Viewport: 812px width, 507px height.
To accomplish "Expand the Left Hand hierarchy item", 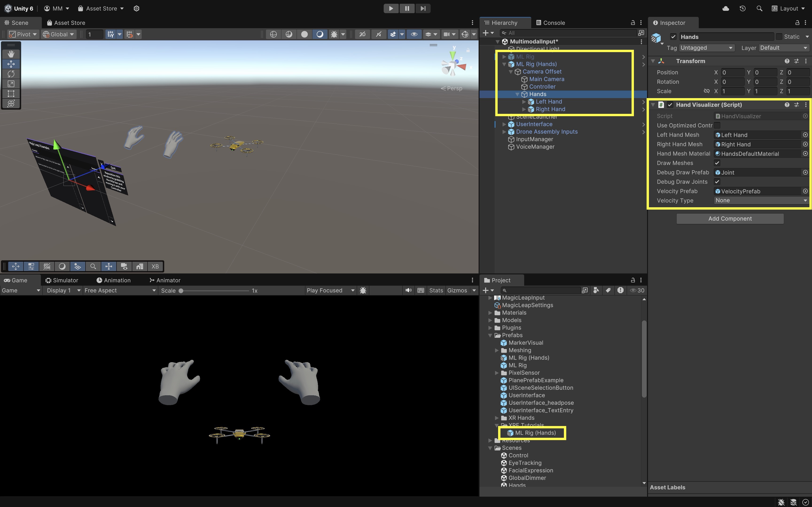I will coord(524,102).
